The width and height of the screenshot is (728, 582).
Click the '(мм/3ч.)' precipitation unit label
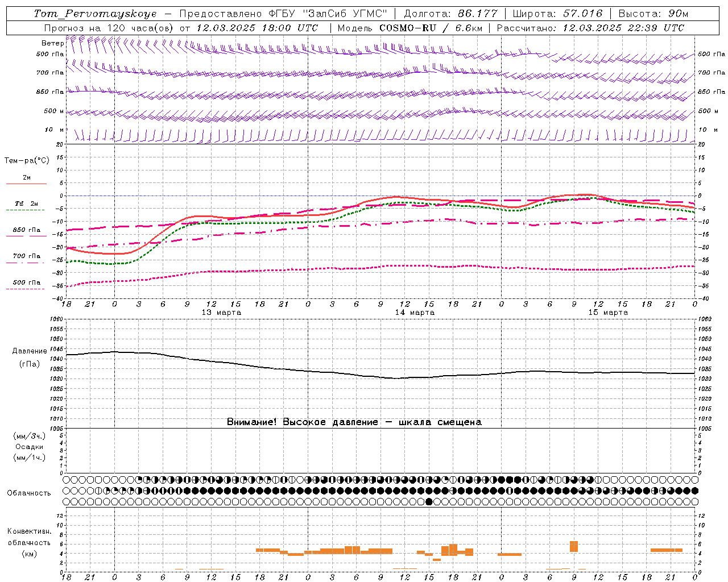(x=29, y=436)
